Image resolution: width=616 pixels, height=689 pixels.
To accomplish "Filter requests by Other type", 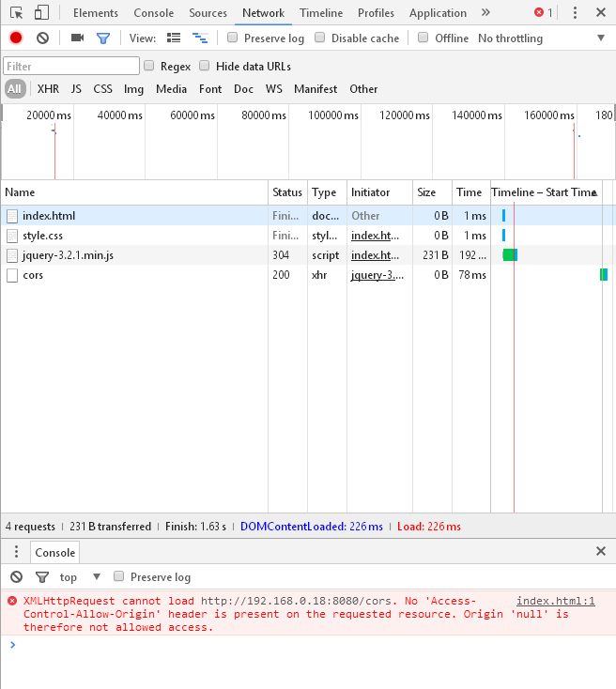I will (363, 89).
